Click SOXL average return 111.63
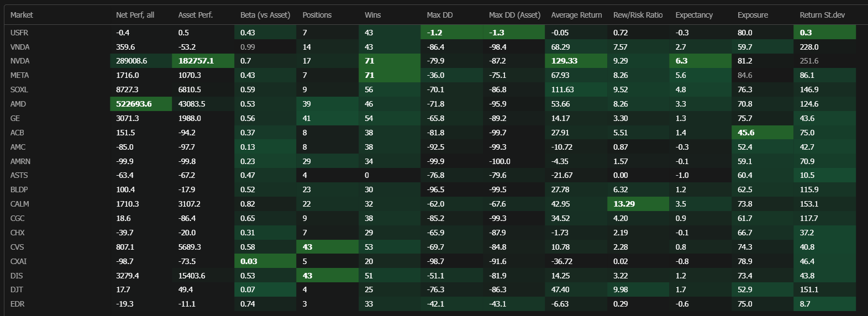Viewport: 868px width, 316px height. (x=562, y=89)
